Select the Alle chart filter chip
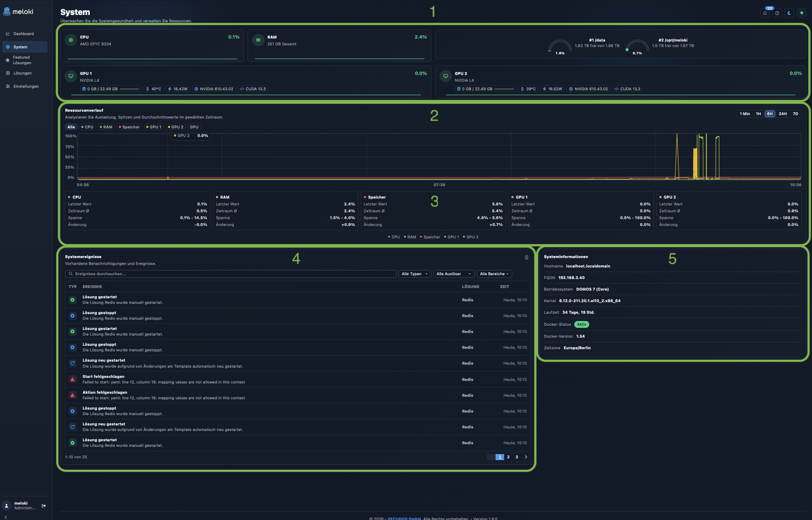 click(x=71, y=127)
